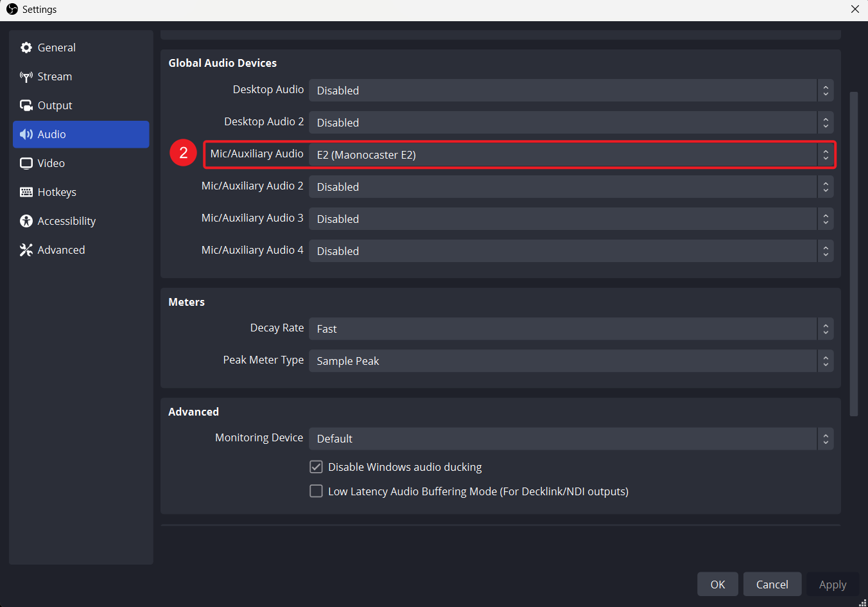
Task: Open Hotkeys via the keyboard icon
Action: coord(26,191)
